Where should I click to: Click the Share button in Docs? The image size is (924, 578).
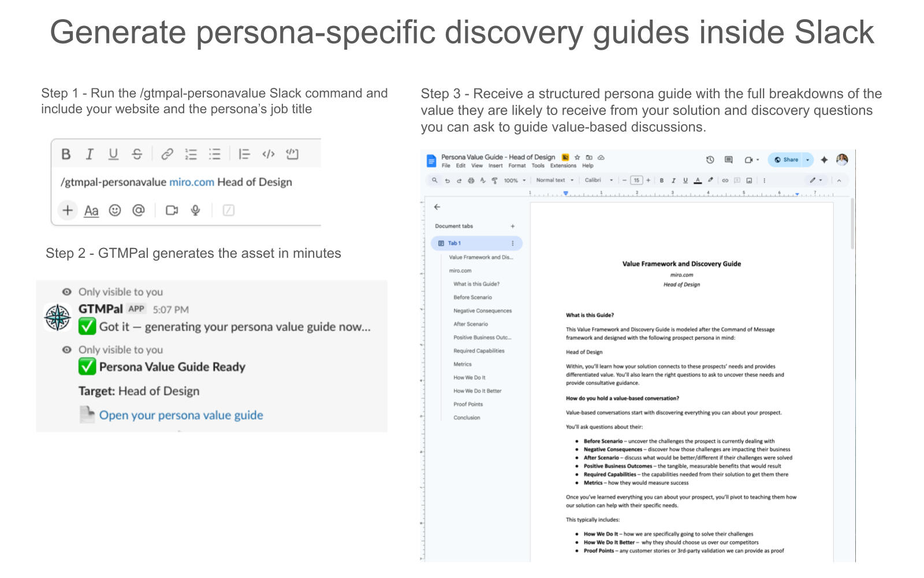coord(787,160)
